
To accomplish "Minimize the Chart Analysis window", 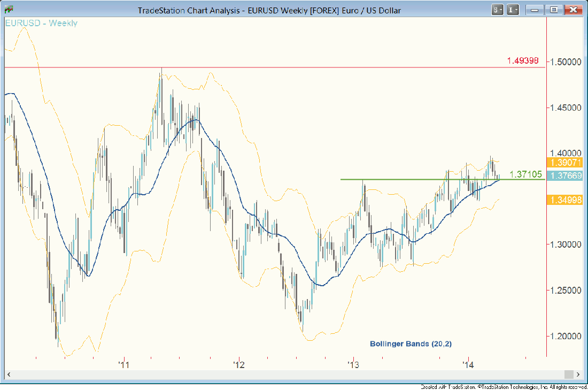I will click(535, 10).
